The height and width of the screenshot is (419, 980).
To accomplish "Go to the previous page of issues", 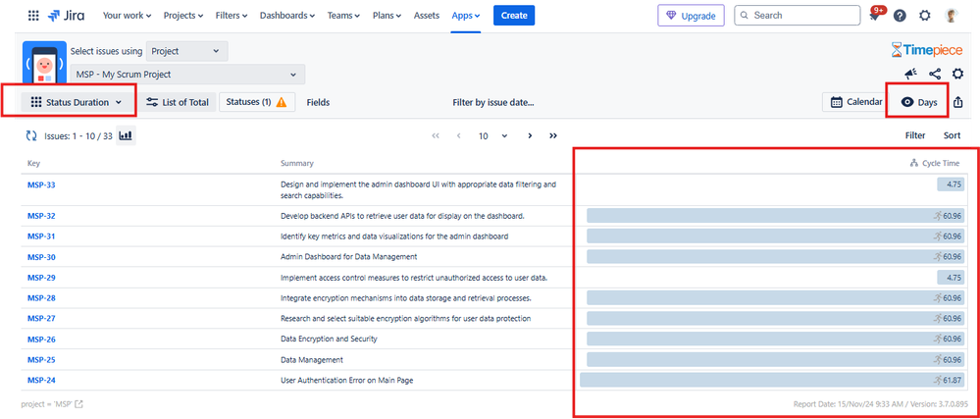I will (x=459, y=135).
